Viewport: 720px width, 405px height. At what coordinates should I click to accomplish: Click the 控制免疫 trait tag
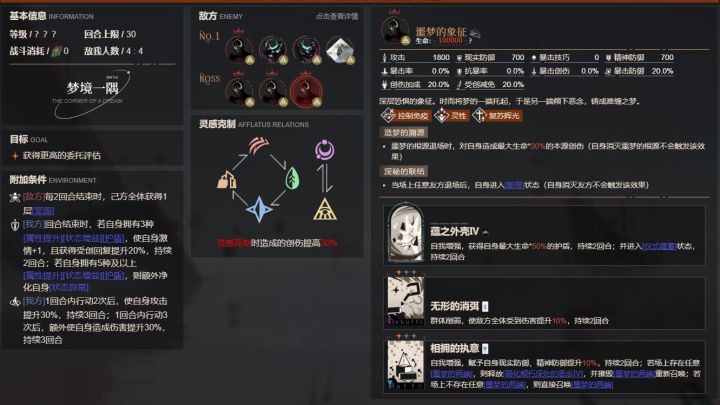tap(405, 116)
